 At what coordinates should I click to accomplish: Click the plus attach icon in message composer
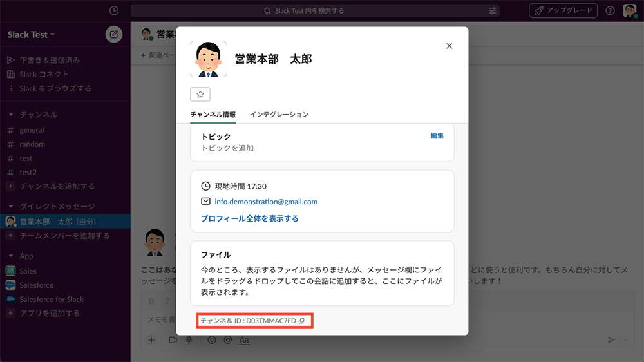click(151, 340)
